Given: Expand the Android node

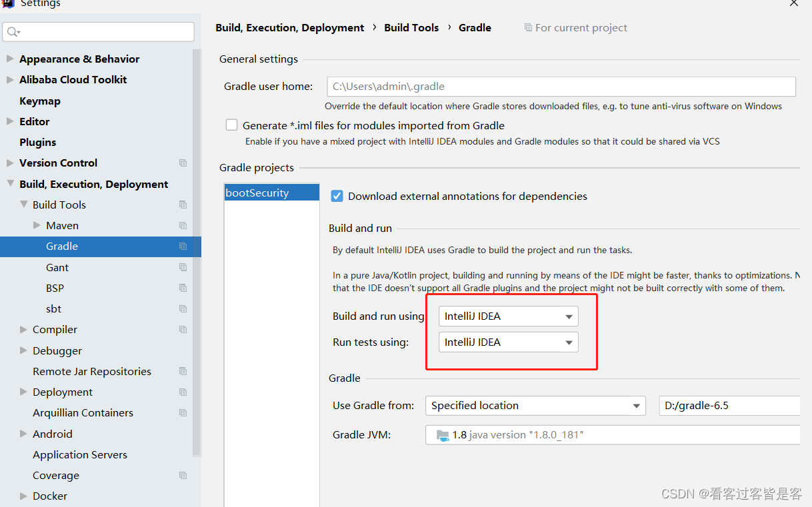Looking at the screenshot, I should point(23,434).
